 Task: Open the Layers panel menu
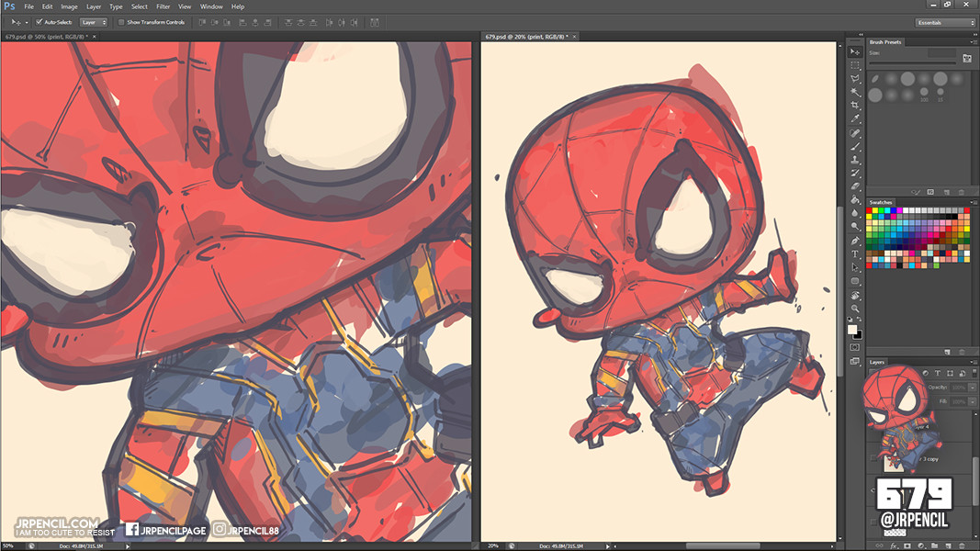pos(974,362)
